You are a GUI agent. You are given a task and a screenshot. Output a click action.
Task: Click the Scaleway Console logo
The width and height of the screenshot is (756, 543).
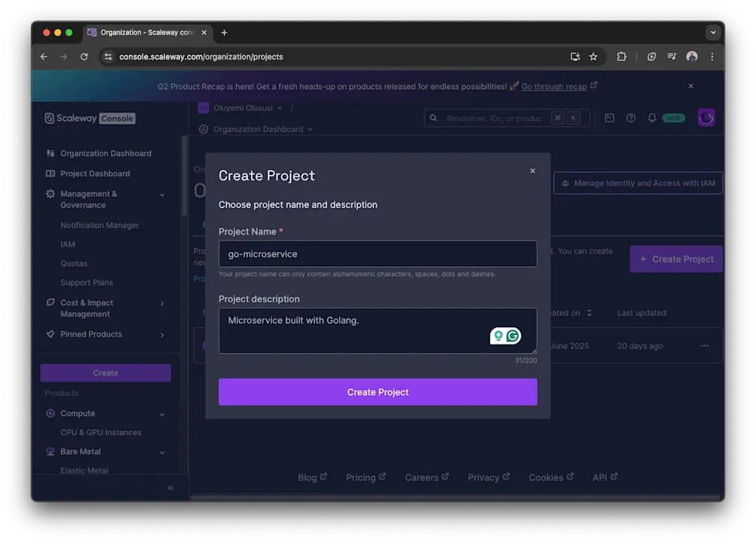tap(89, 118)
